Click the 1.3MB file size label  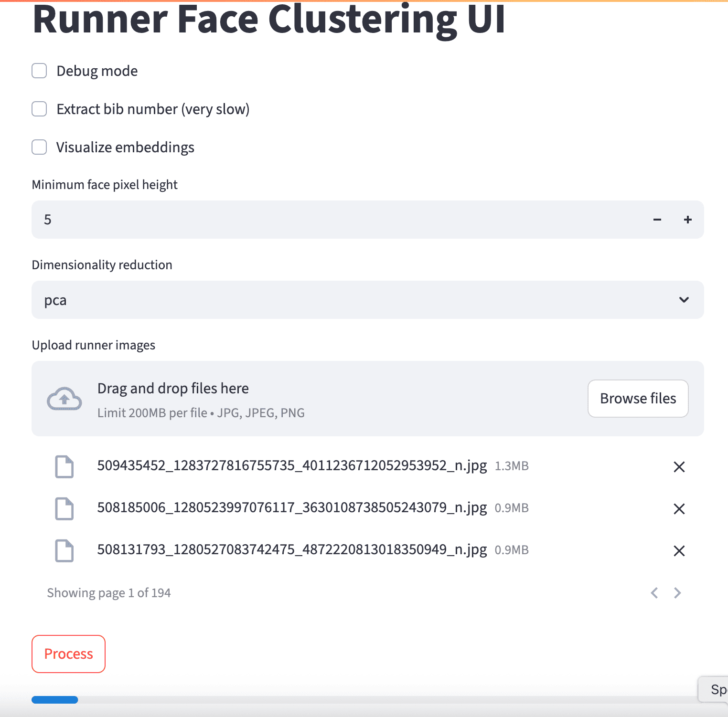tap(512, 466)
